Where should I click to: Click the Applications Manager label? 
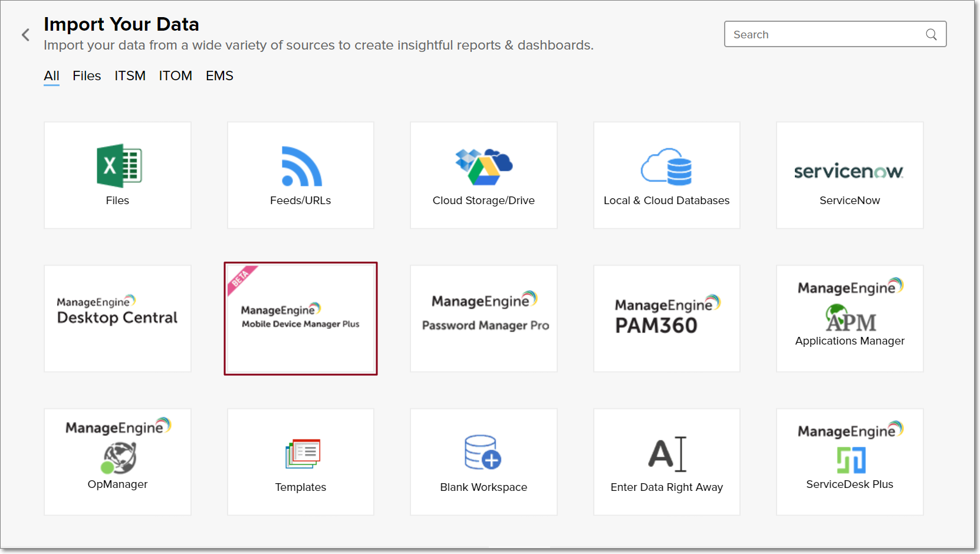point(850,341)
